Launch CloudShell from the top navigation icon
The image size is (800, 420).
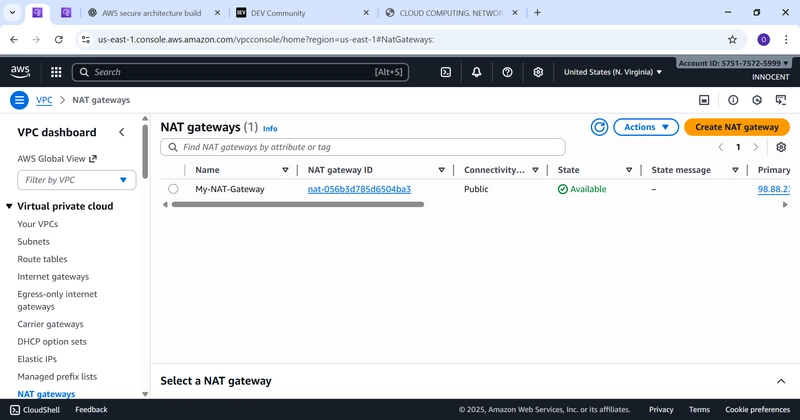point(446,72)
